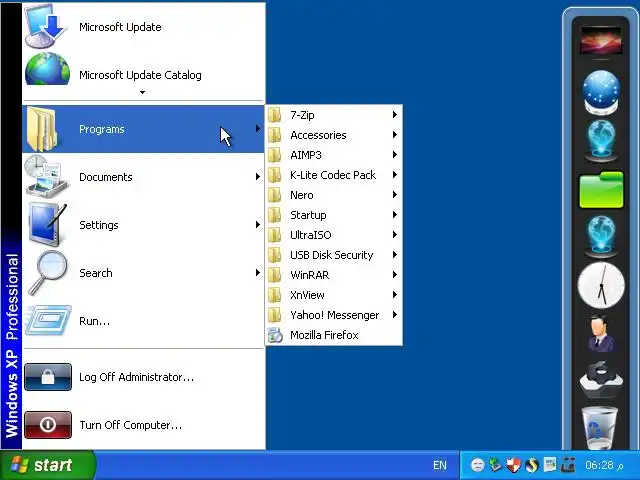This screenshot has height=480, width=640.
Task: Open Microsoft Update from the Start menu
Action: pyautogui.click(x=144, y=27)
